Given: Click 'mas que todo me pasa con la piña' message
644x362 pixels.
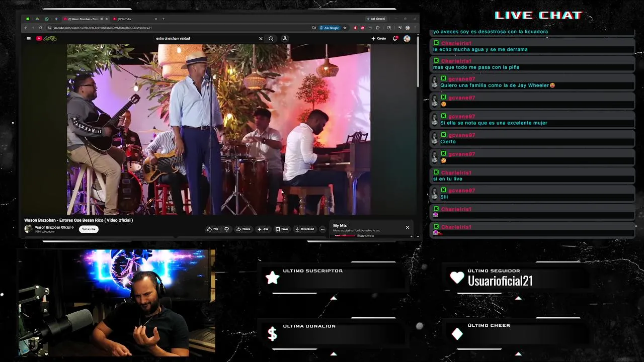Looking at the screenshot, I should (x=476, y=67).
